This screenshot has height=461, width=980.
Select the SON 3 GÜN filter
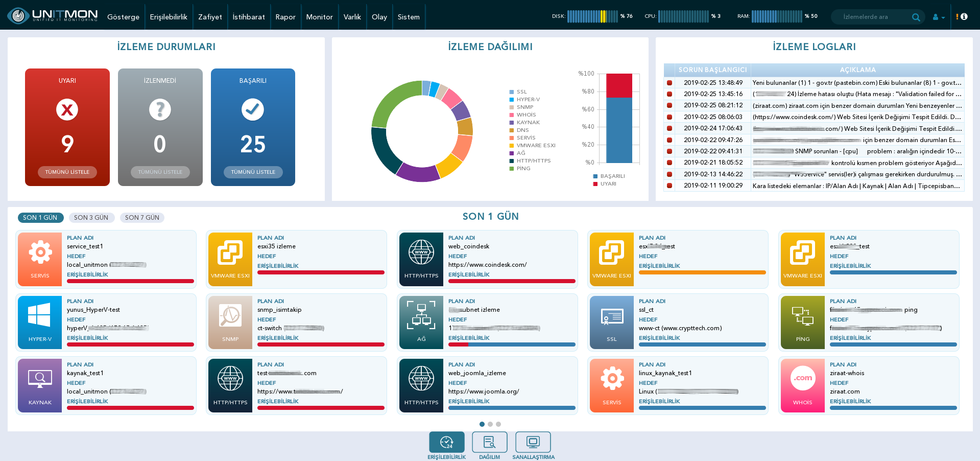[x=91, y=218]
